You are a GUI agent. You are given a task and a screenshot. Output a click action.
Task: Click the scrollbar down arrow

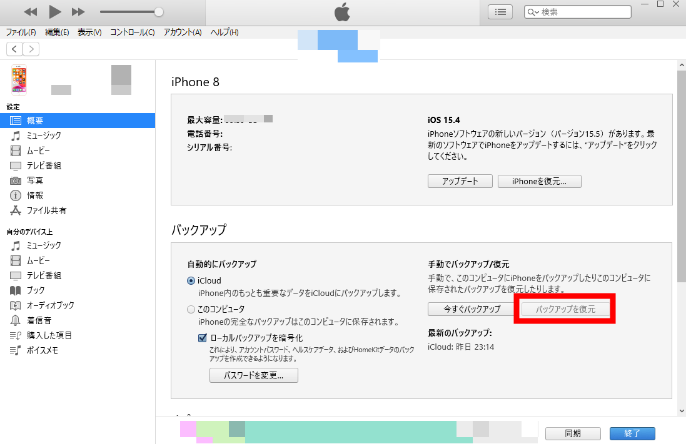click(x=681, y=411)
